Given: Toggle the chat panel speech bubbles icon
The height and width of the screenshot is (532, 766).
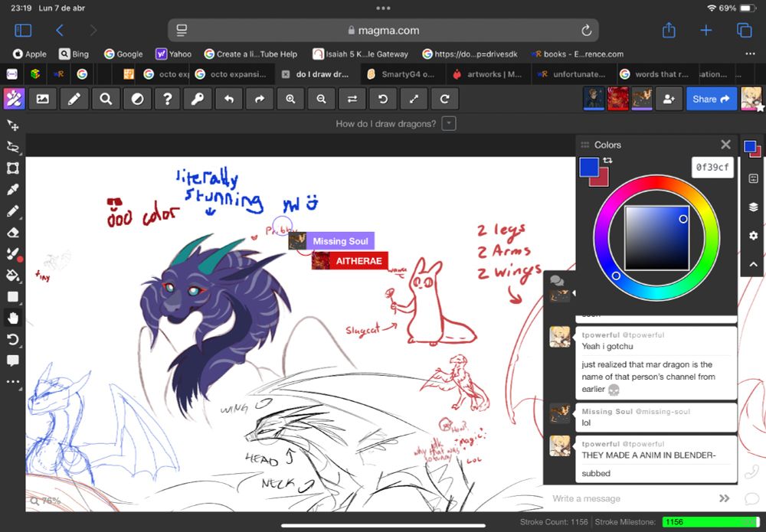Looking at the screenshot, I should coord(557,281).
